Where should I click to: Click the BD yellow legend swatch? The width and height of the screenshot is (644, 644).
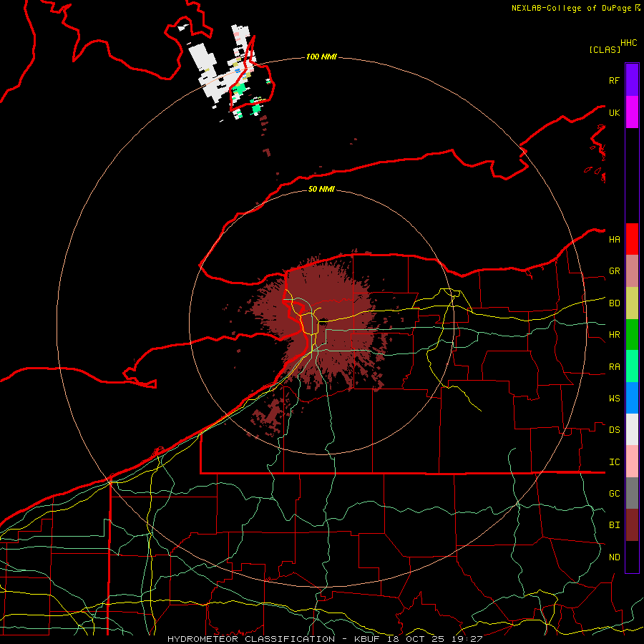click(632, 303)
